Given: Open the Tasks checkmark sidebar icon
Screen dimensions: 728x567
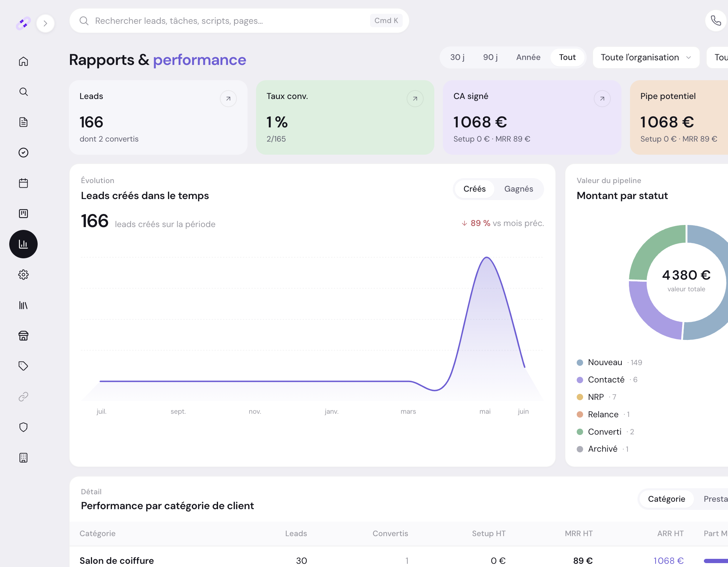Looking at the screenshot, I should [x=23, y=153].
